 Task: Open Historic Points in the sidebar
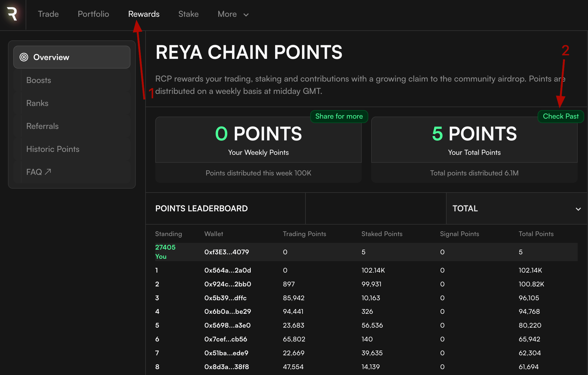point(72,149)
